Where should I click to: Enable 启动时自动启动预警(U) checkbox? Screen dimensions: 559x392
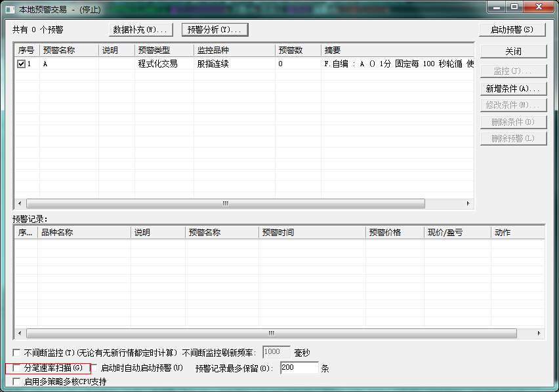(x=94, y=368)
